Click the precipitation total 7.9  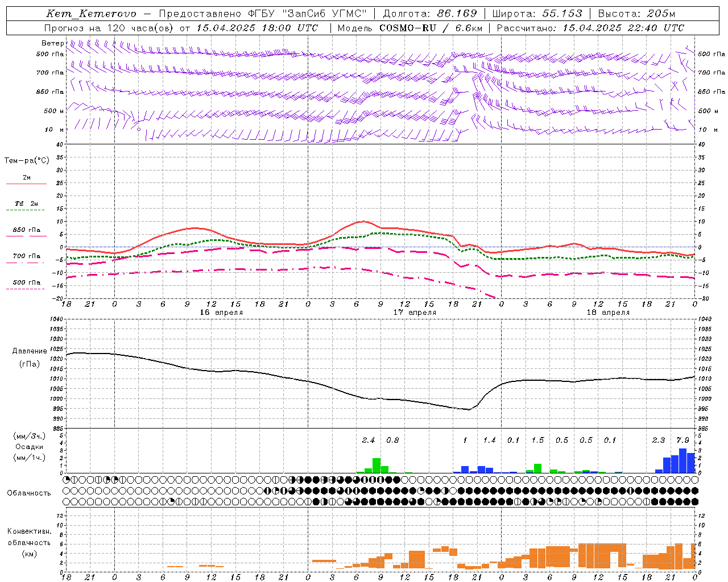pos(682,440)
